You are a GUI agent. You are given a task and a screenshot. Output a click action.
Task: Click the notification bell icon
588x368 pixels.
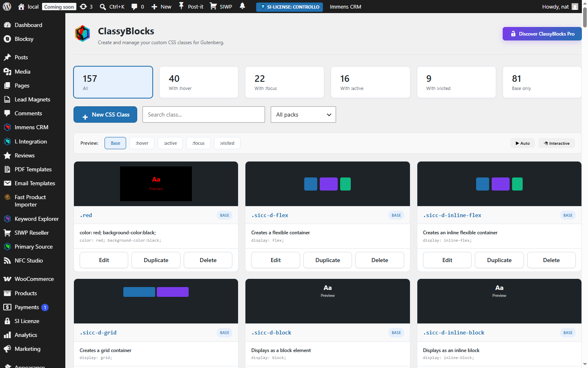click(243, 6)
